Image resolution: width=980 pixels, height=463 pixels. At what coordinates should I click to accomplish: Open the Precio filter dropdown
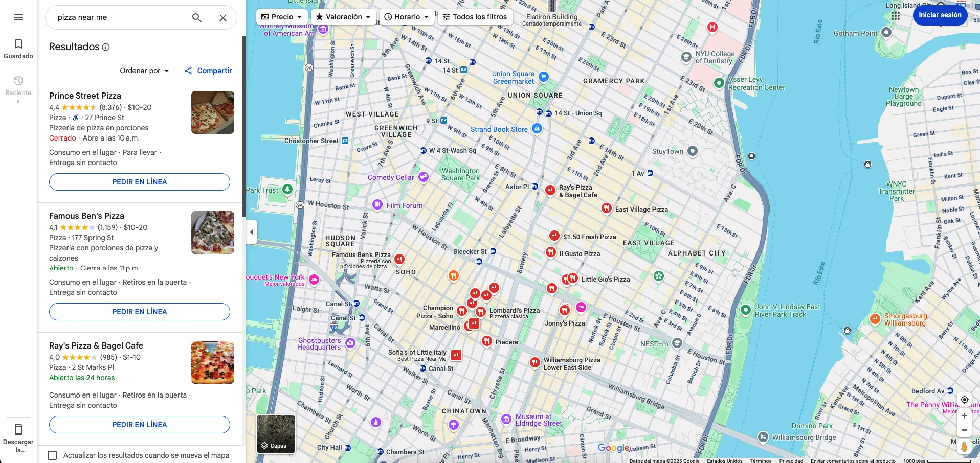pos(282,17)
